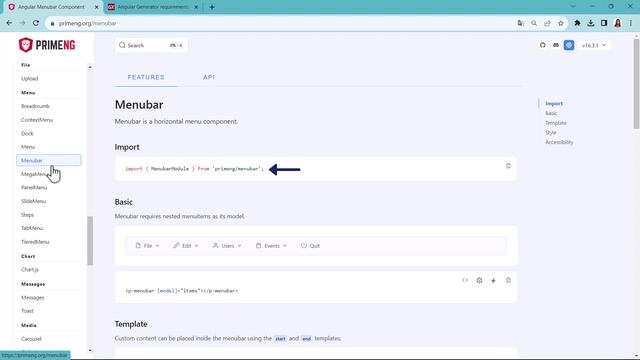Open Dock in the sidebar
640x360 pixels.
[x=27, y=133]
